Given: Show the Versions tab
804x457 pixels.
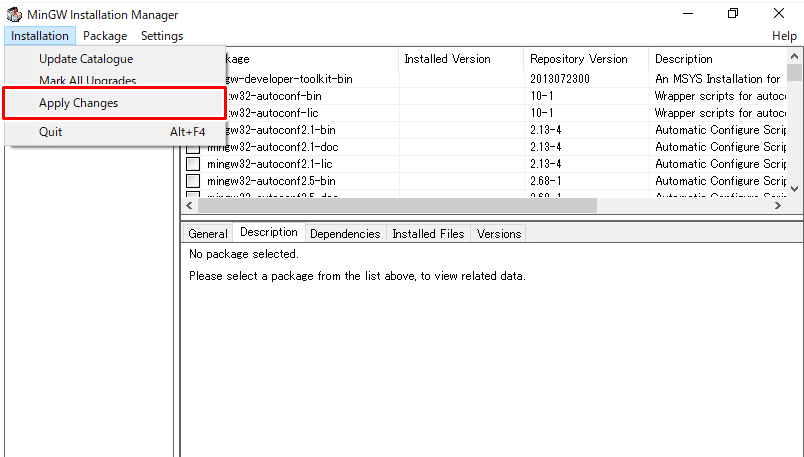Looking at the screenshot, I should click(498, 234).
